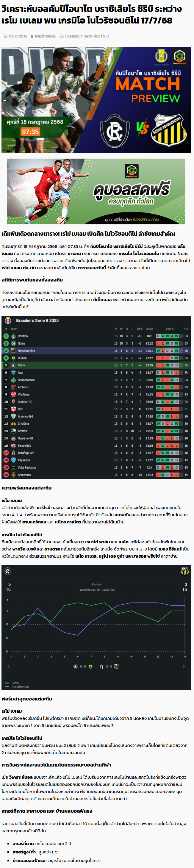This screenshot has height=868, width=194.
Task: Toggle the Novorizontino legend in position chart
Action: (17, 686)
